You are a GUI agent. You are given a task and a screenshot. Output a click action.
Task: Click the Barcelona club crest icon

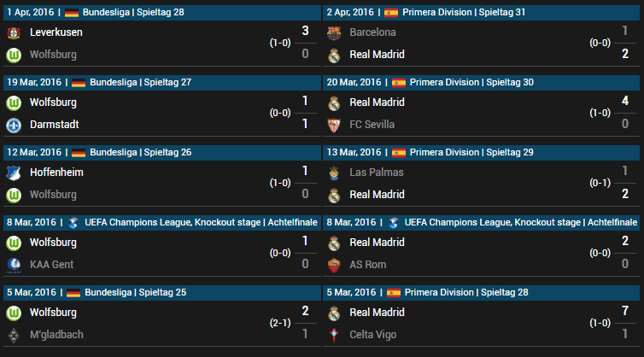coord(334,32)
